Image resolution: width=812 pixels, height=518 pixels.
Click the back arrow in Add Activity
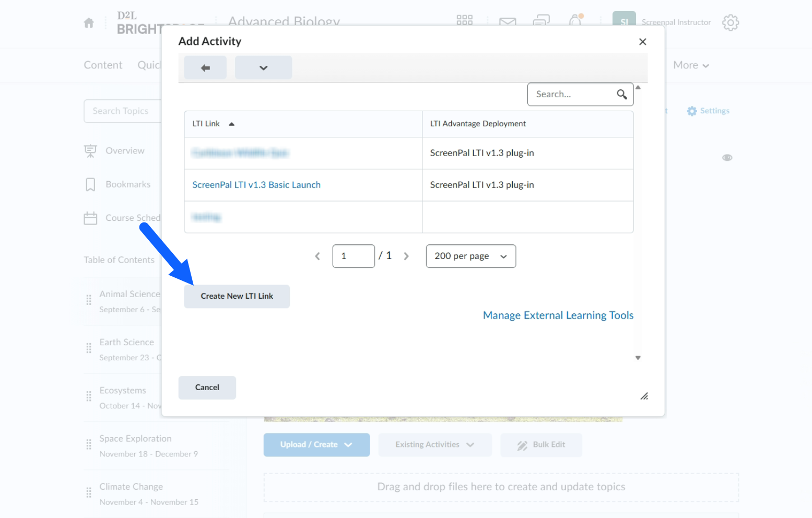pyautogui.click(x=205, y=68)
